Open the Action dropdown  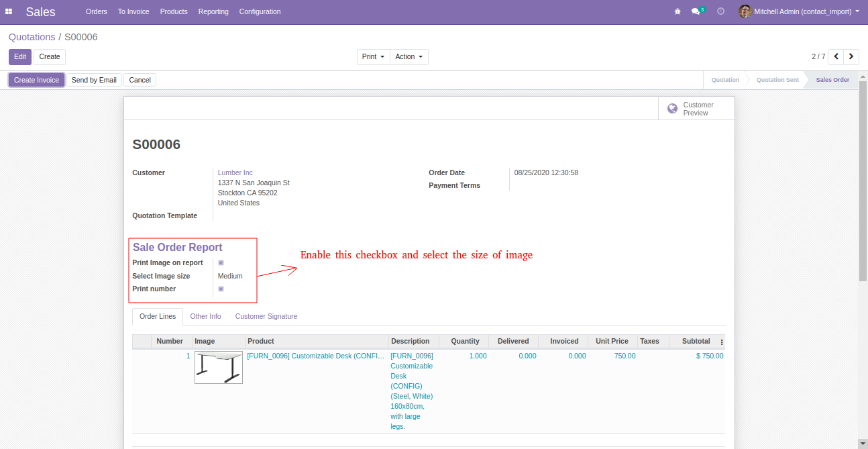[409, 57]
